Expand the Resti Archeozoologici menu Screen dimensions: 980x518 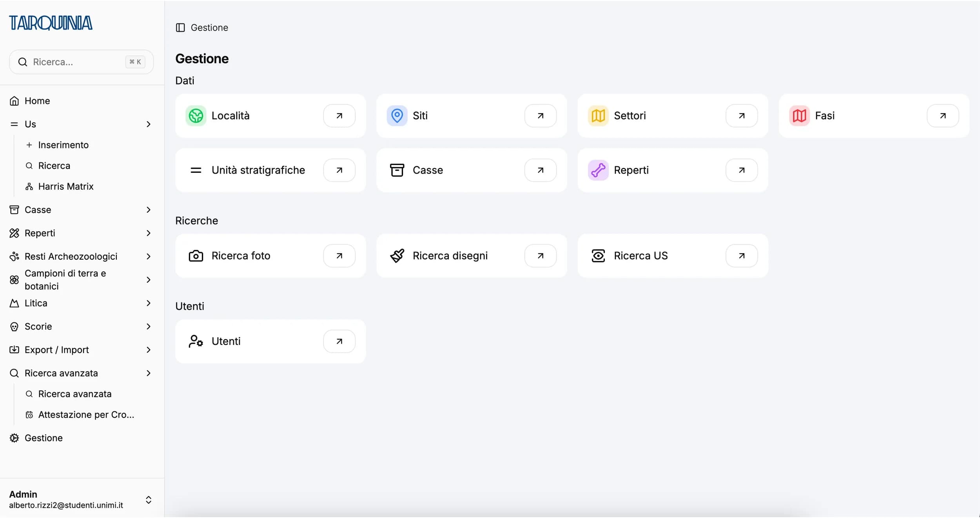pyautogui.click(x=148, y=257)
